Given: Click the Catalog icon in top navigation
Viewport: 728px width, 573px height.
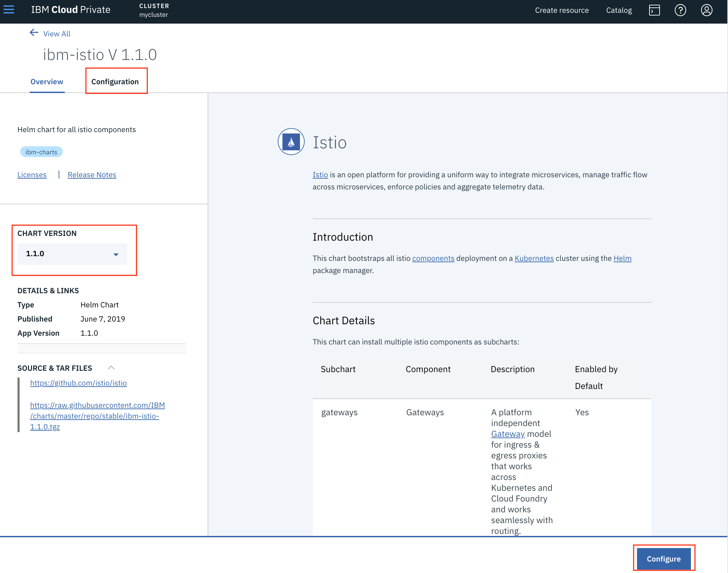Looking at the screenshot, I should click(619, 10).
